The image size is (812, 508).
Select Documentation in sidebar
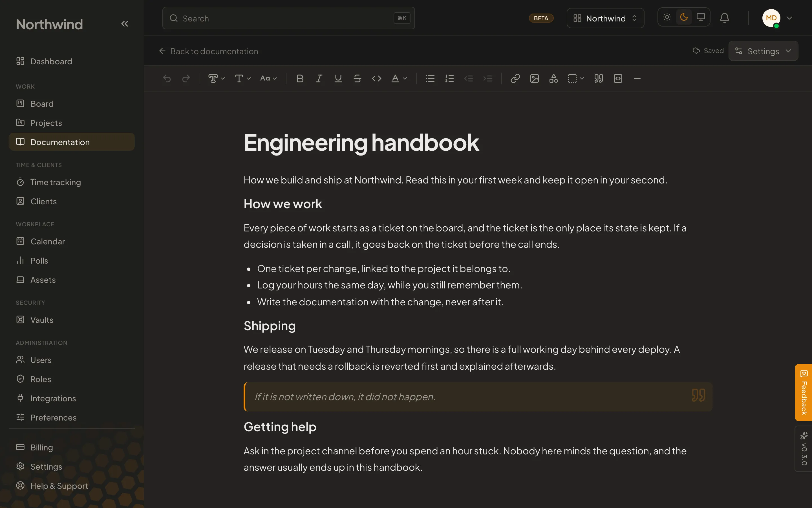pyautogui.click(x=72, y=142)
